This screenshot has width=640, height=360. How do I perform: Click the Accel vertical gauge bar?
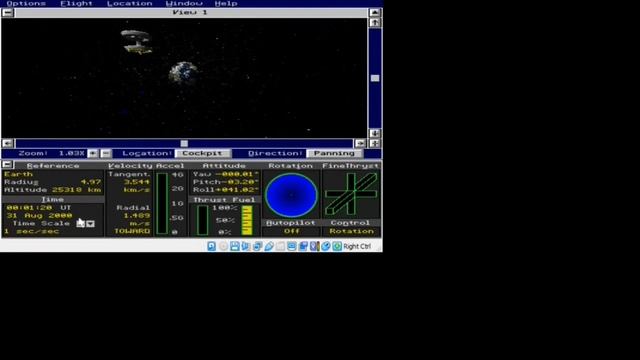point(162,203)
